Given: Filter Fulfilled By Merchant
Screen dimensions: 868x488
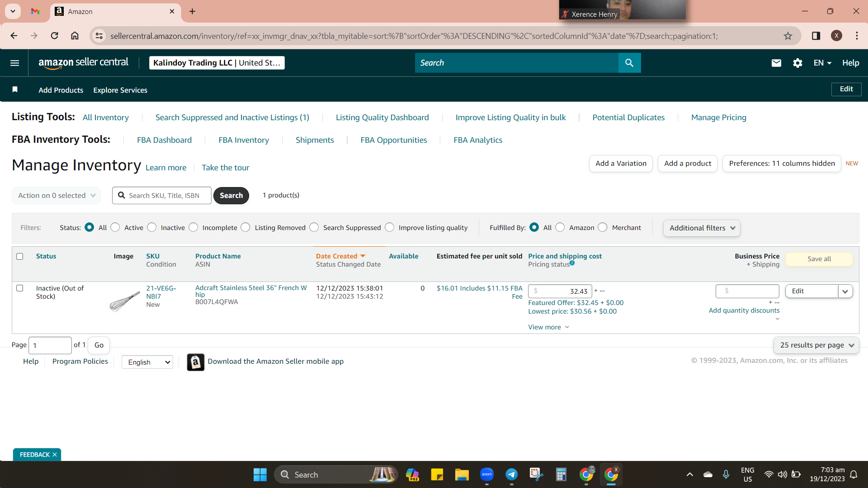Looking at the screenshot, I should 603,227.
